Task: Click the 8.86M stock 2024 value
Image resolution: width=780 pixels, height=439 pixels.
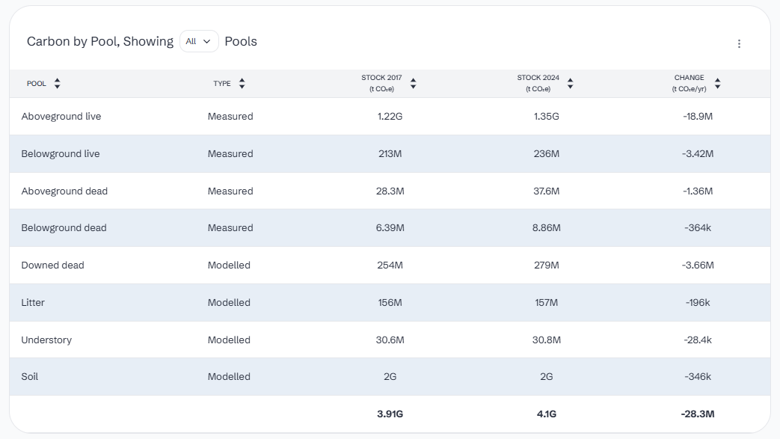Action: pyautogui.click(x=546, y=228)
